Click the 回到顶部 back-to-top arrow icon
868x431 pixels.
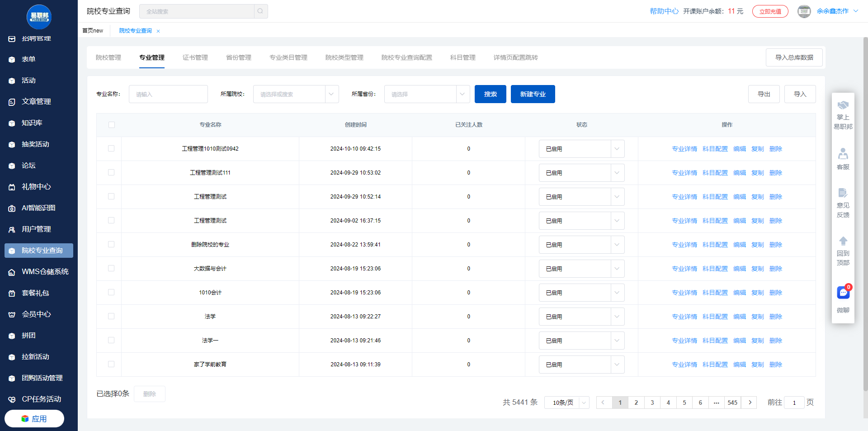843,241
